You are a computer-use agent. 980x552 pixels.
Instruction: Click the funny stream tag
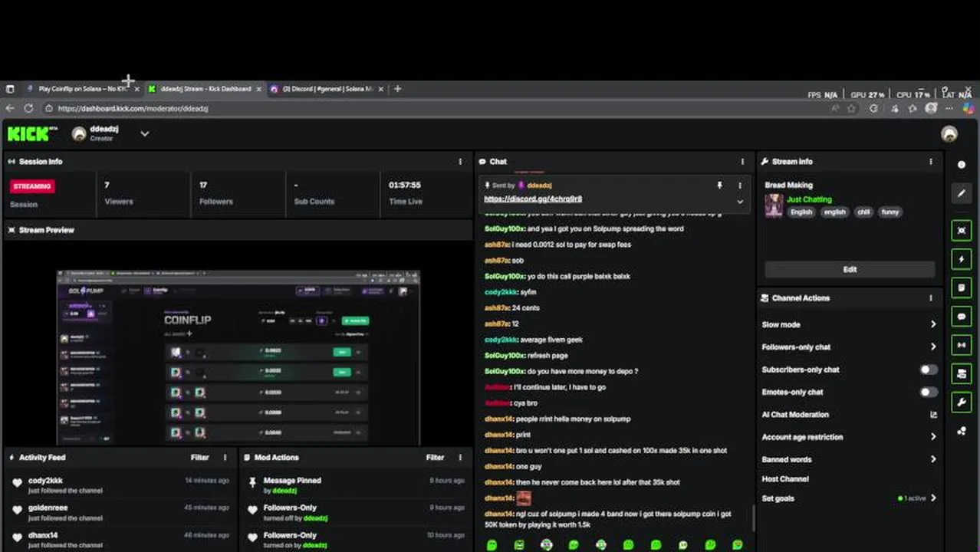(x=890, y=212)
